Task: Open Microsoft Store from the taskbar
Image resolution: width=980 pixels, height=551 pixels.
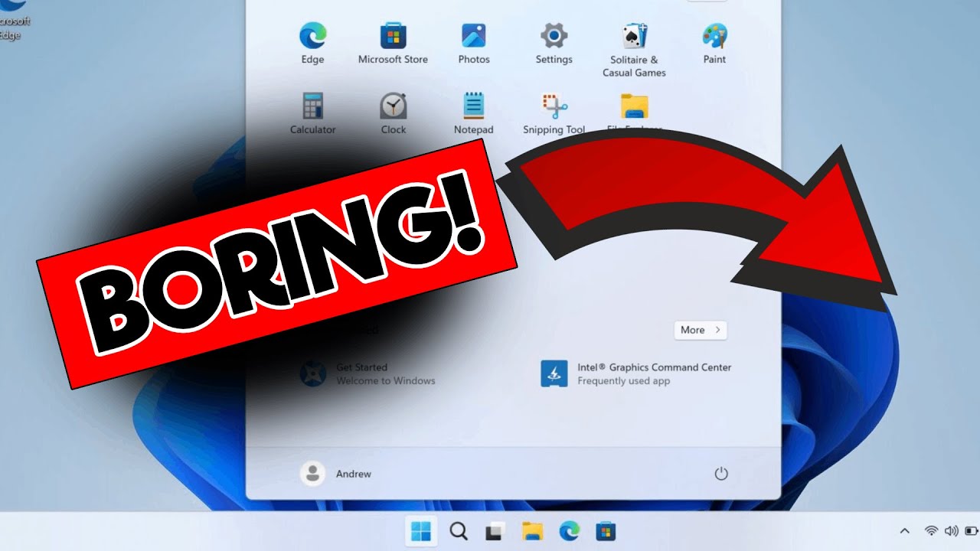Action: pos(606,531)
